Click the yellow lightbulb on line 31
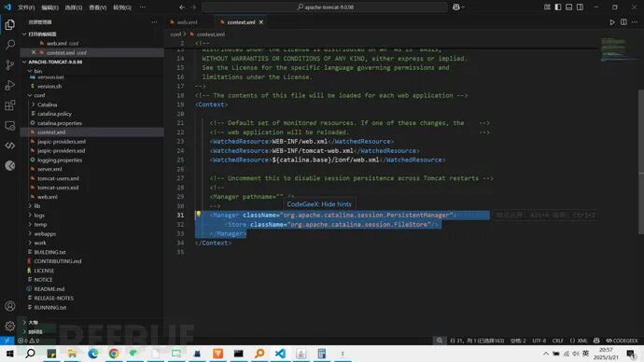Screen dimensions: 644x362 click(x=199, y=214)
